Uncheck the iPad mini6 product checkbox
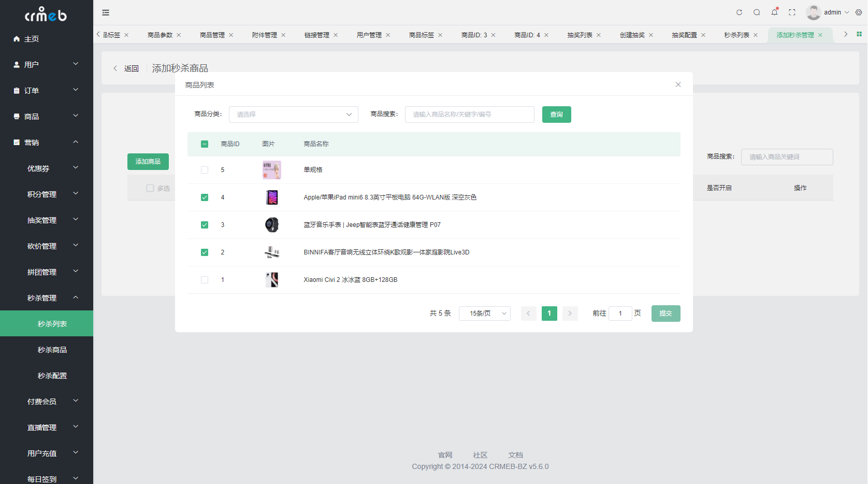868x484 pixels. [205, 197]
